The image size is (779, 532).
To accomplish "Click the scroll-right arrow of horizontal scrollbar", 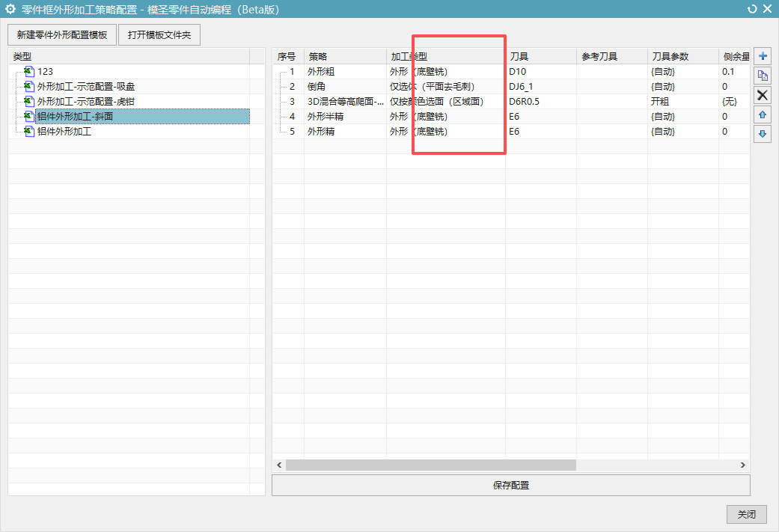I will pos(743,465).
